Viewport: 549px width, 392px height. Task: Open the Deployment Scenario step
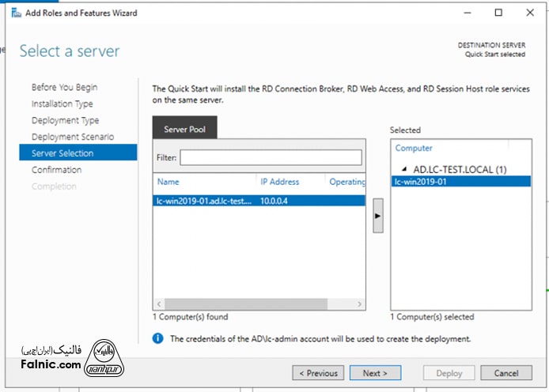(72, 137)
